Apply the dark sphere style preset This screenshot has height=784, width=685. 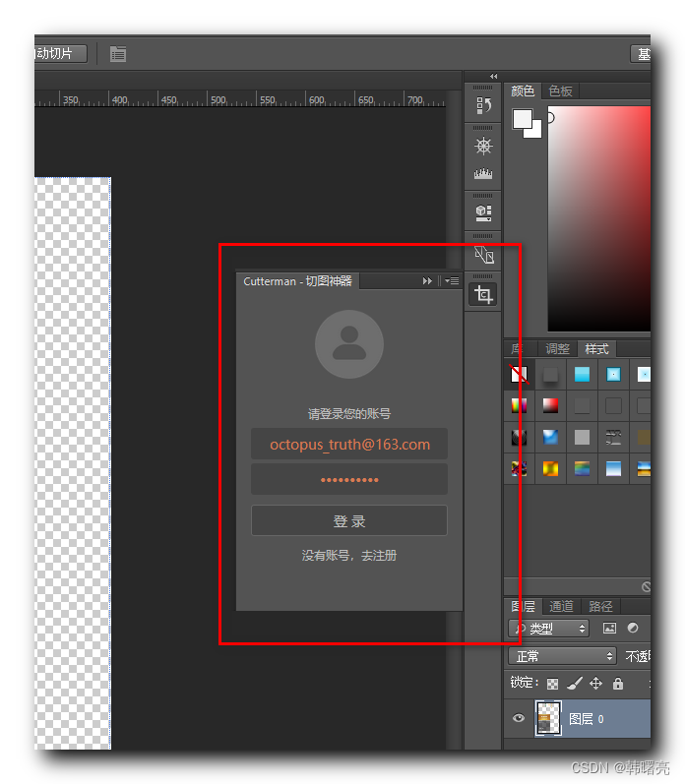[x=519, y=438]
